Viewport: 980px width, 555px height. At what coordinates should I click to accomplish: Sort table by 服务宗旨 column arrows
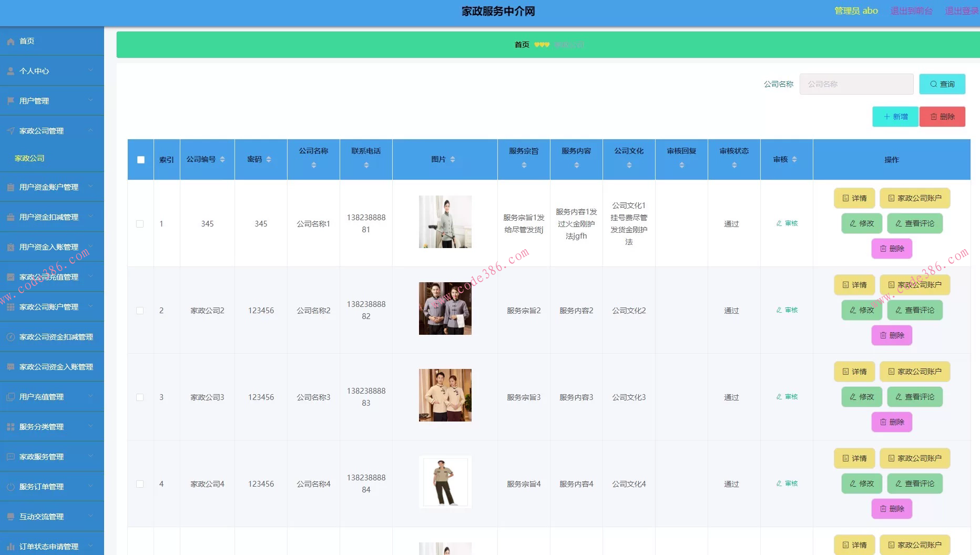tap(524, 165)
